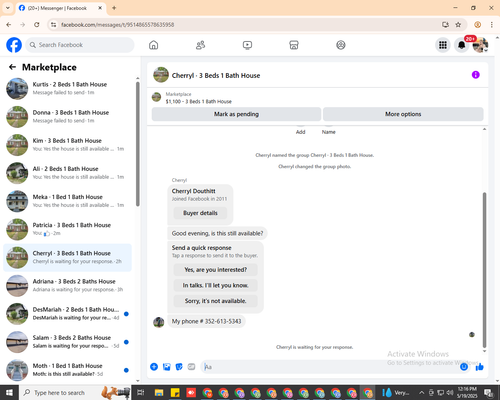500x400 pixels.
Task: Choose a GIF in the composer
Action: coord(191,367)
